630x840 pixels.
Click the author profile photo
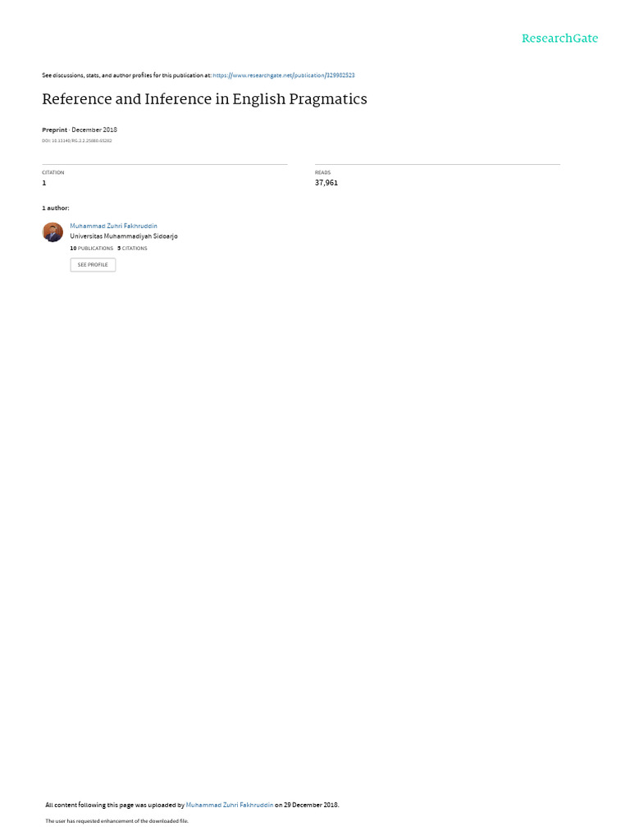click(52, 232)
